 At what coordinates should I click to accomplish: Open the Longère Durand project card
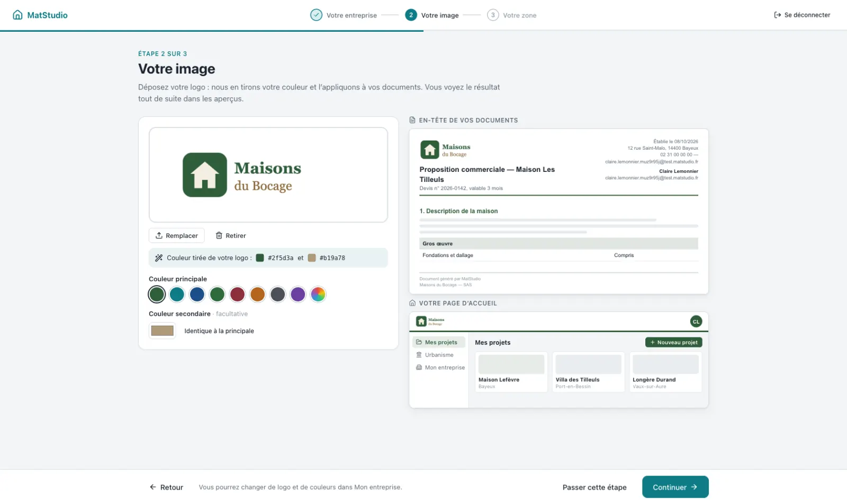pos(665,372)
